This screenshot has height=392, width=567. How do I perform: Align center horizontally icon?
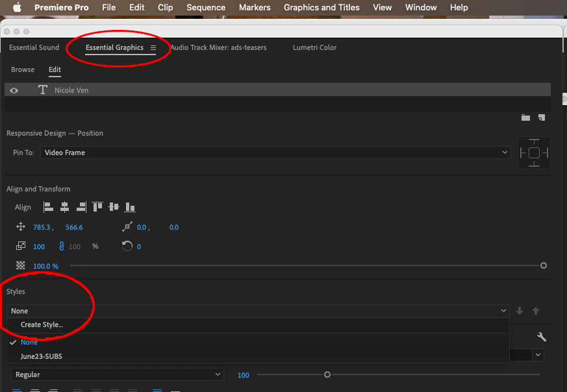coord(65,207)
